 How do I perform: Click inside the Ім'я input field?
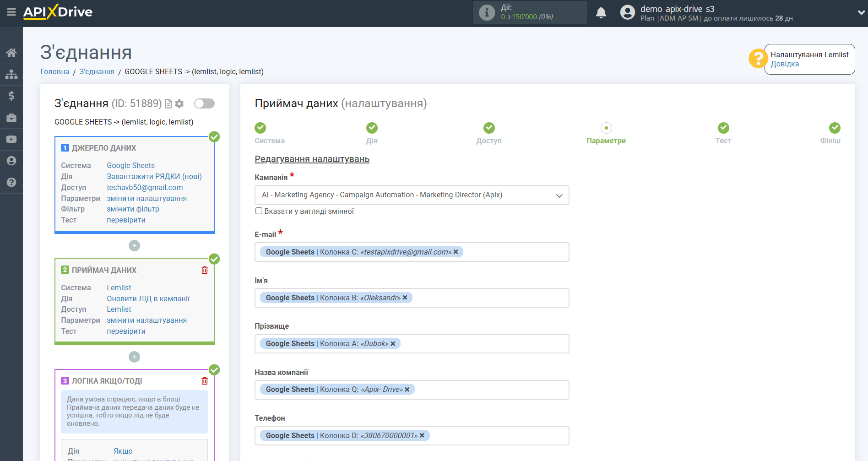[x=412, y=298]
